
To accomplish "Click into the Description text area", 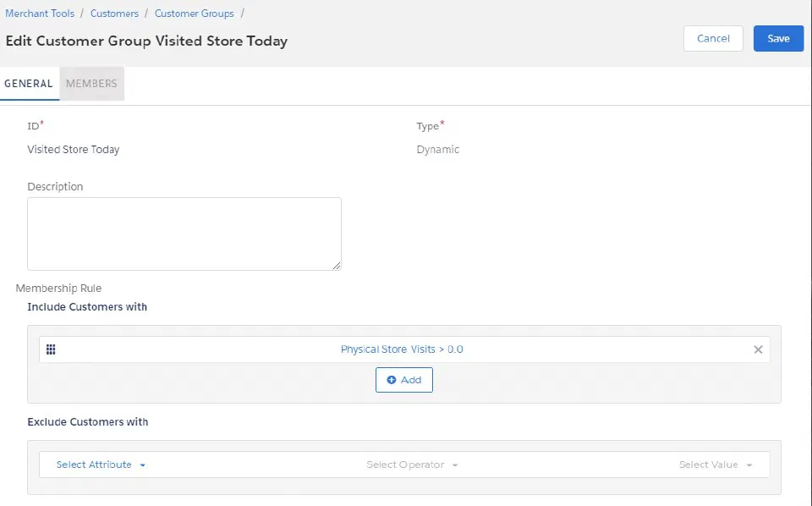I will point(184,234).
